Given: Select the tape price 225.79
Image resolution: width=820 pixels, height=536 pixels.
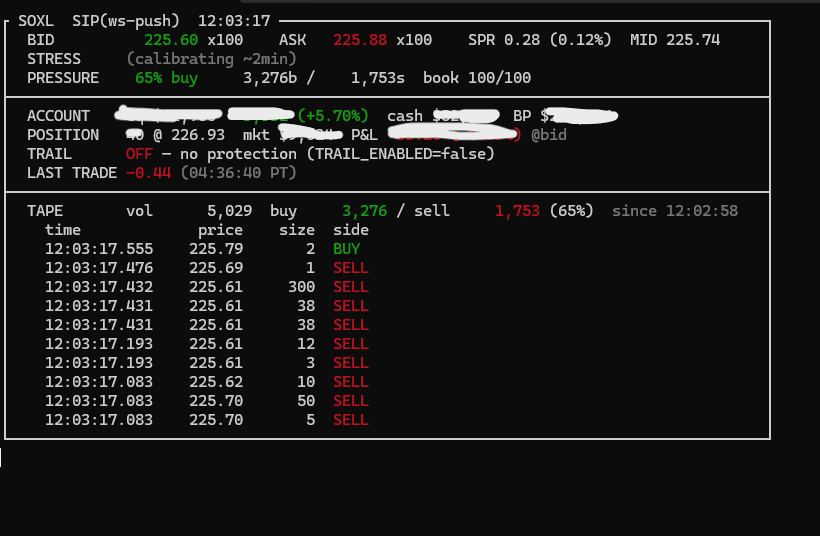Looking at the screenshot, I should pyautogui.click(x=216, y=249).
